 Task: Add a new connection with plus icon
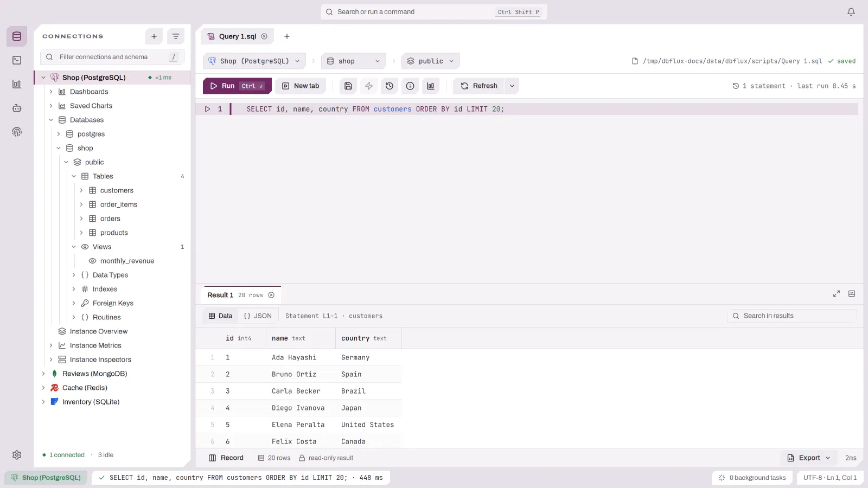point(154,36)
